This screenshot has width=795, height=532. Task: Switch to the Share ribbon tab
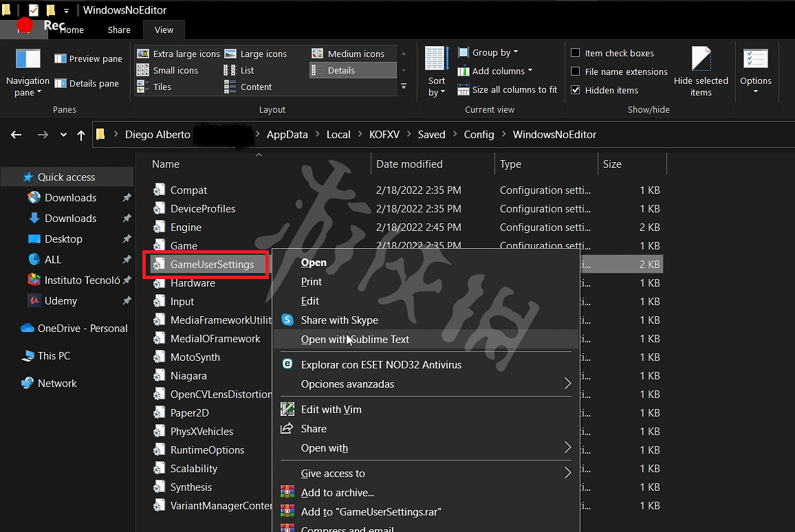point(119,30)
